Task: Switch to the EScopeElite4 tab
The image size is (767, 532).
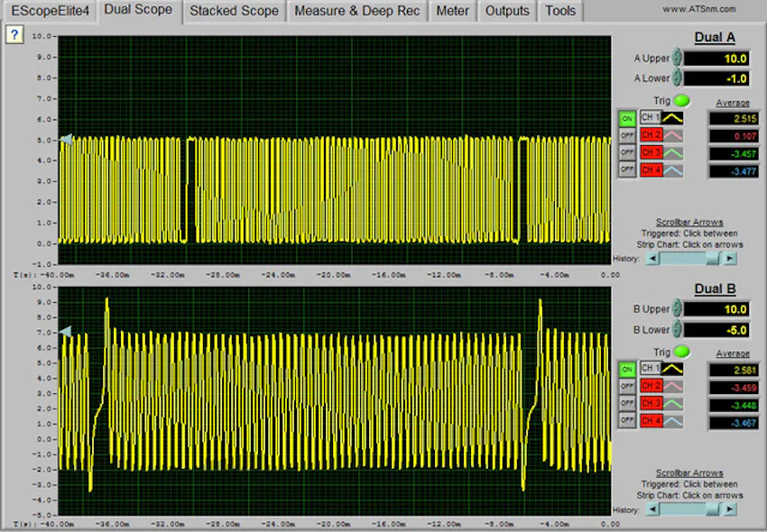Action: click(51, 11)
